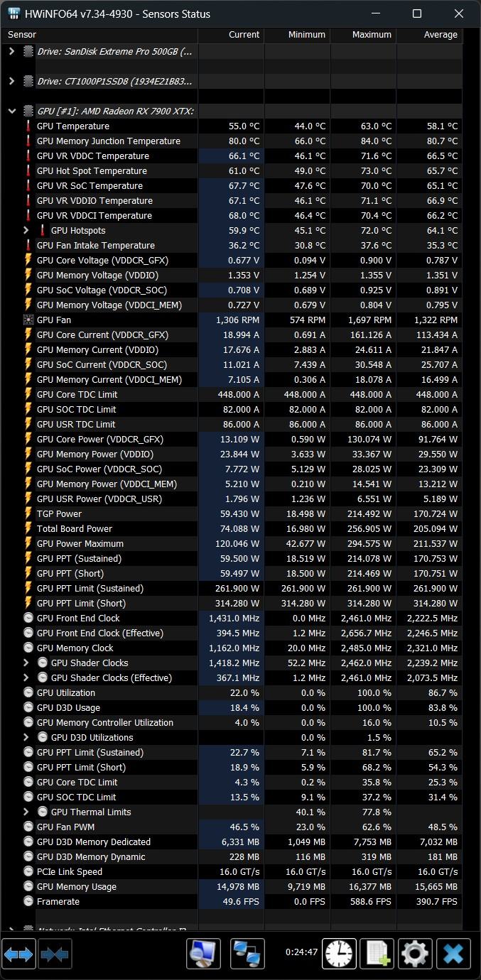Screen dimensions: 481x980
Task: Click the Framerate row gauge icon
Action: pyautogui.click(x=28, y=901)
